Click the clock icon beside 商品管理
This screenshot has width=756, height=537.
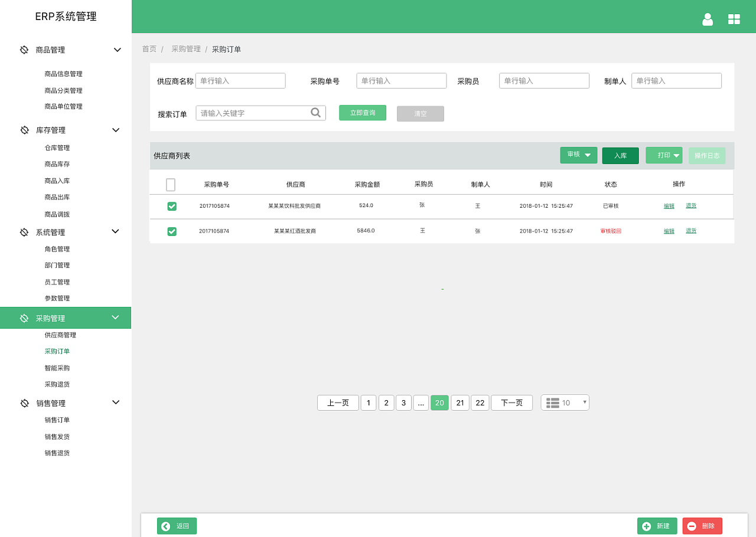click(x=24, y=50)
